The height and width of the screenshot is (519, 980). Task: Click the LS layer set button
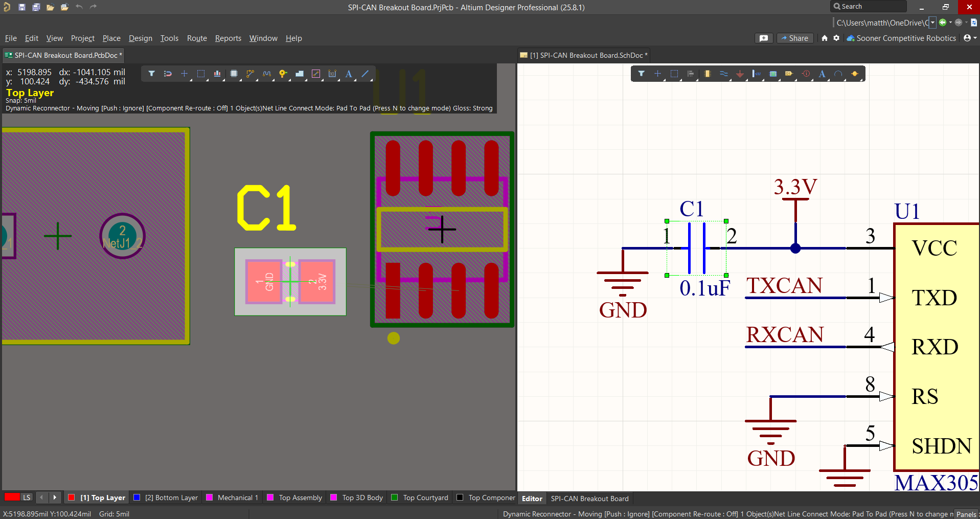point(27,498)
